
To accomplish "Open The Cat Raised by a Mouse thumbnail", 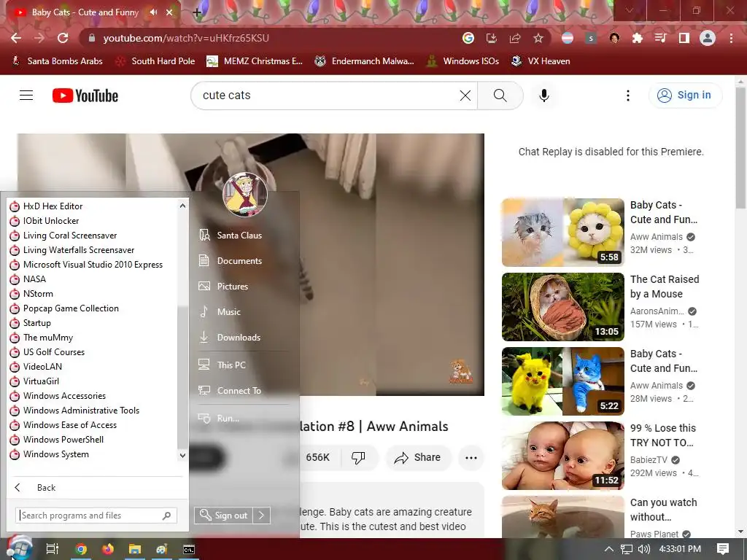I will click(x=562, y=307).
